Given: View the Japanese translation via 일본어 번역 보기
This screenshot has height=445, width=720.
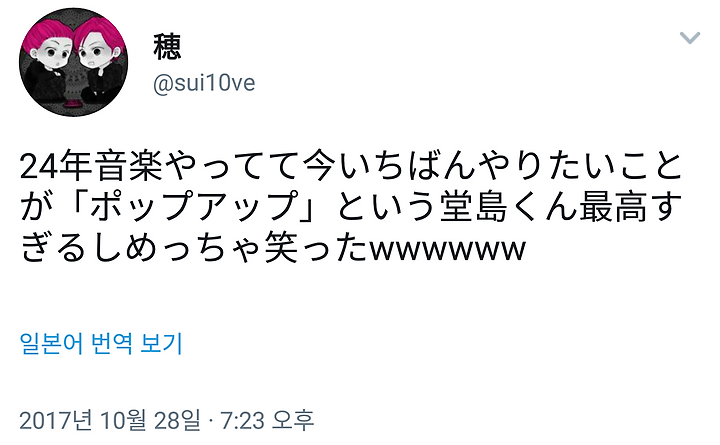Looking at the screenshot, I should pos(101,343).
